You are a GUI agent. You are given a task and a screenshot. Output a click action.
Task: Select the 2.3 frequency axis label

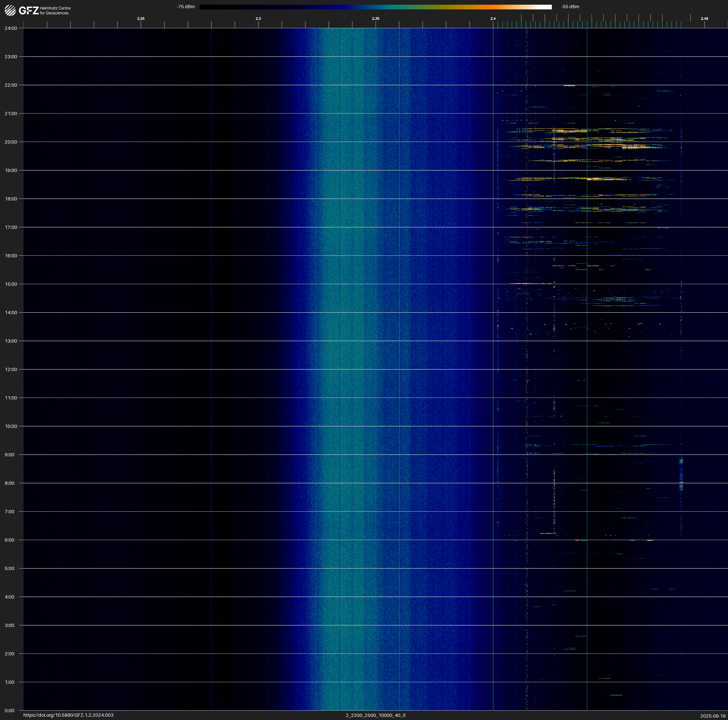pyautogui.click(x=258, y=19)
